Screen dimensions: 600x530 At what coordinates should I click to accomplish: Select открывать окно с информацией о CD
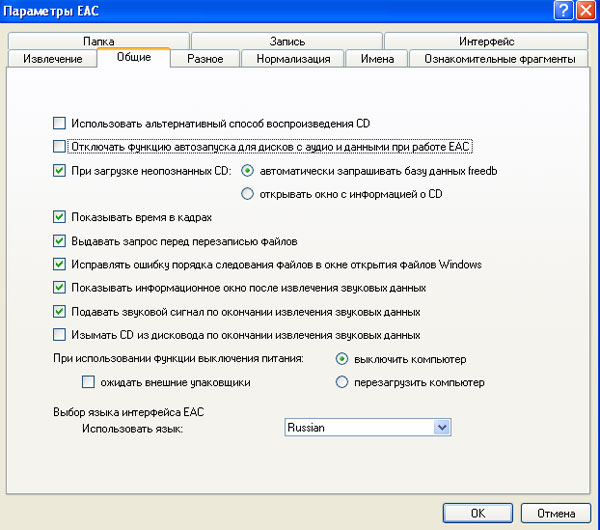point(247,194)
